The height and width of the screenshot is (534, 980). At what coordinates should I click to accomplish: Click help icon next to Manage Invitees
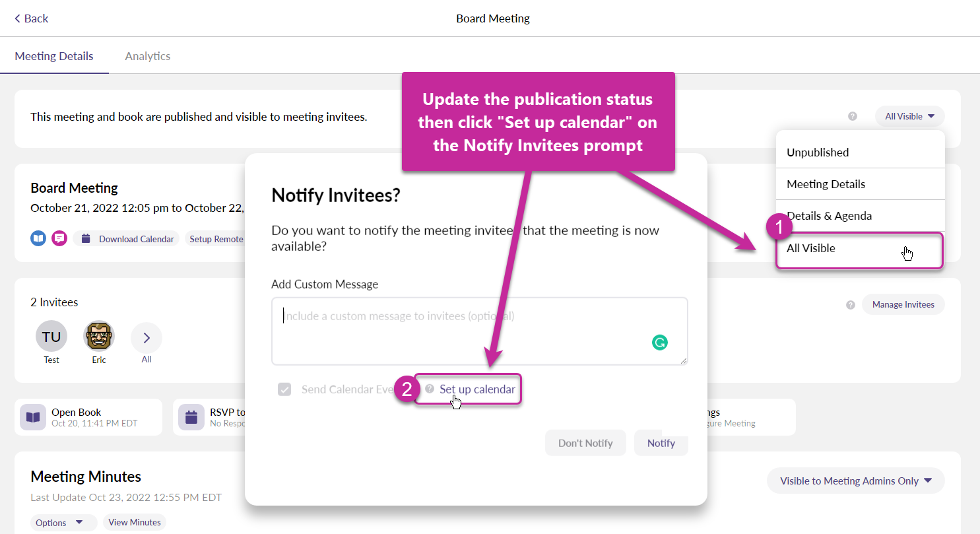[x=851, y=305]
